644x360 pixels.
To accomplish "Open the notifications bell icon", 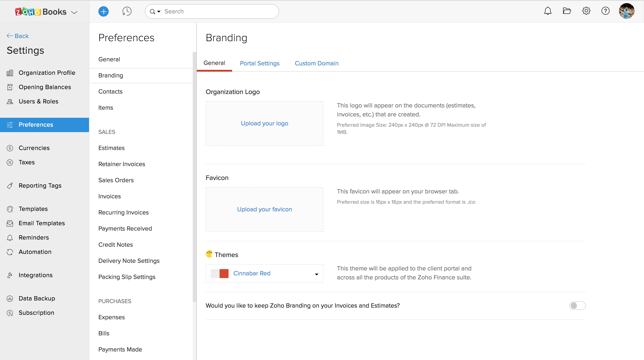I will tap(547, 11).
